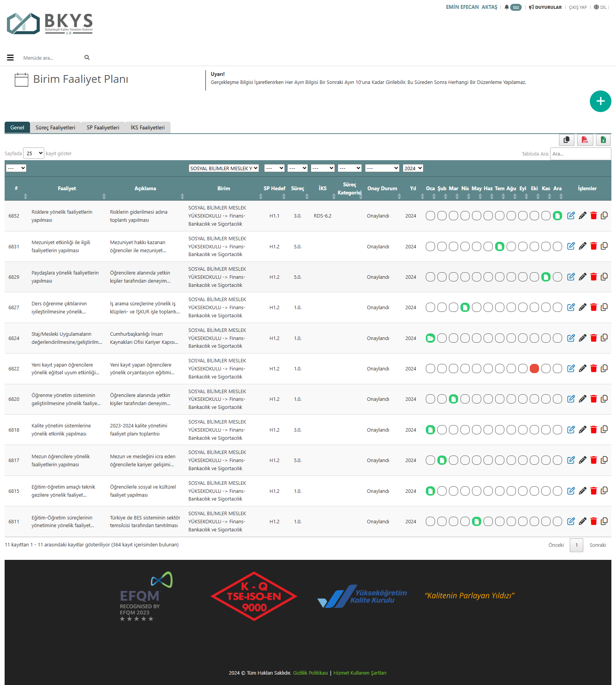This screenshot has height=685, width=616.
Task: Toggle the red October circle for activity 6822
Action: [x=534, y=369]
